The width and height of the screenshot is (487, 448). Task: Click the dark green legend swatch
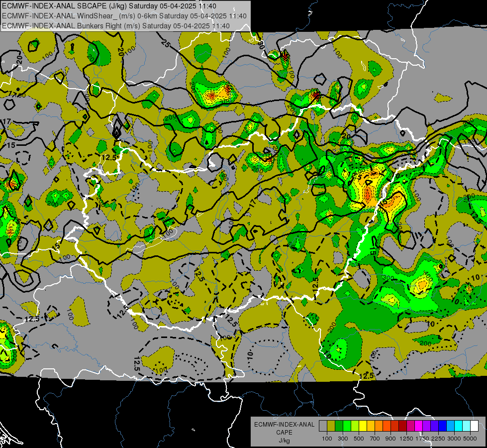coord(339,426)
